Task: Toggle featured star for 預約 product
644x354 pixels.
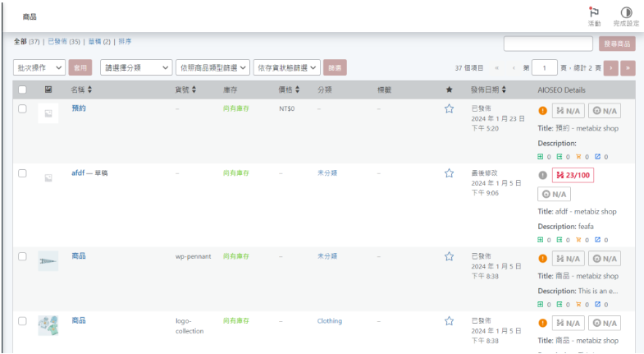Action: (x=449, y=108)
